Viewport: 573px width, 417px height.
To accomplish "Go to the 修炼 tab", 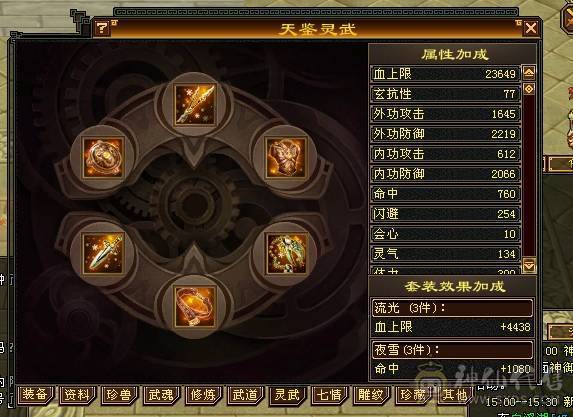I will coord(204,395).
